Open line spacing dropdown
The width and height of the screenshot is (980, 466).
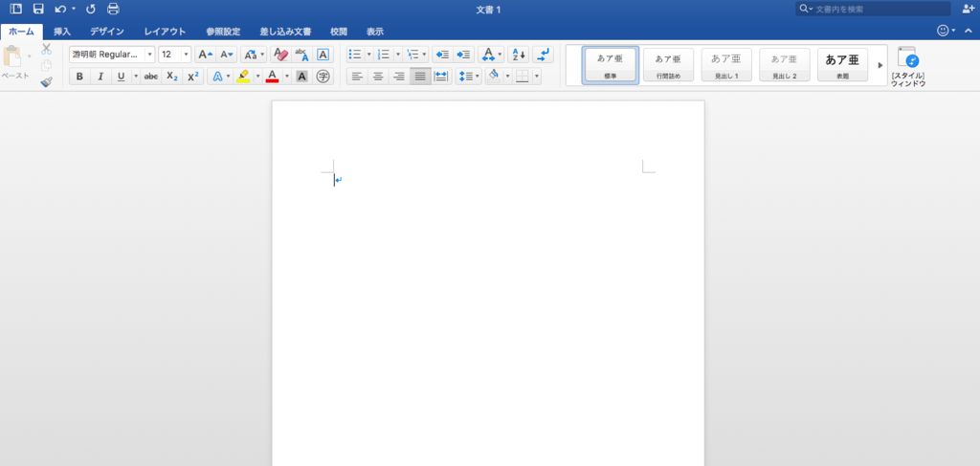468,77
